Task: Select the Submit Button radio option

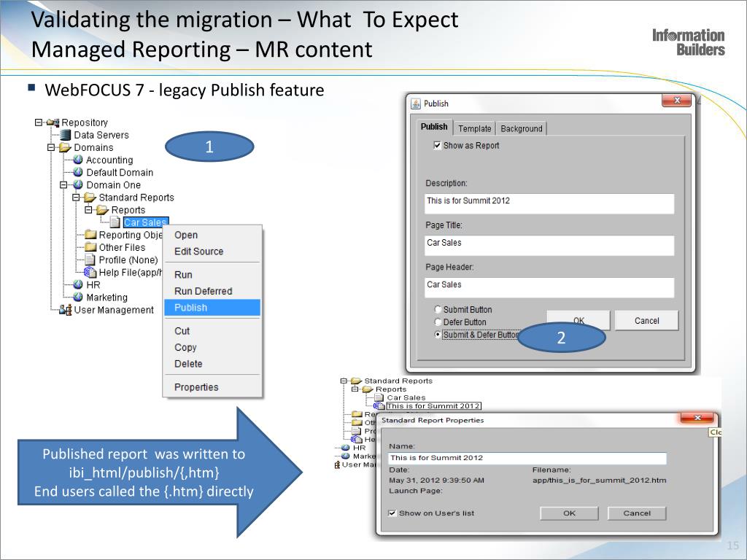Action: [x=438, y=309]
